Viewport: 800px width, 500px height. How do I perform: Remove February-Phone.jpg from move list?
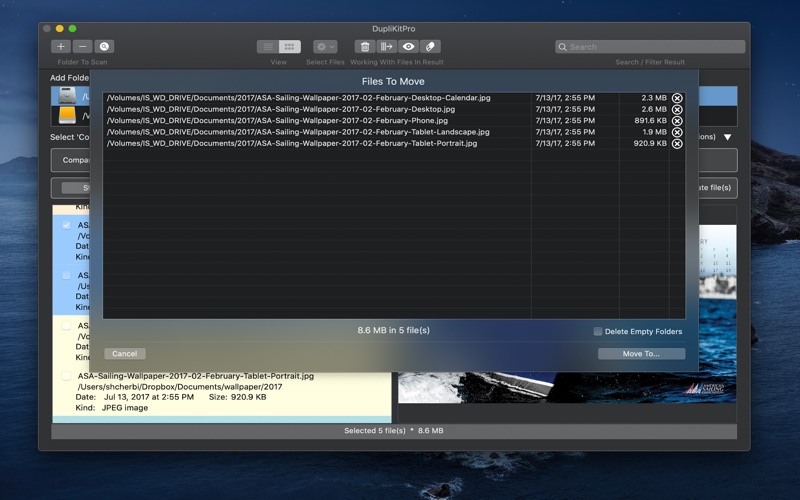point(677,121)
